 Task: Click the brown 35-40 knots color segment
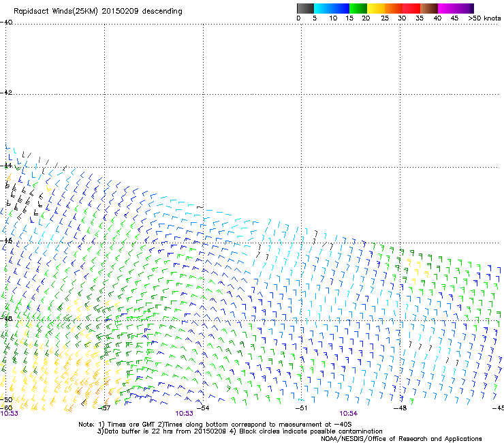pyautogui.click(x=429, y=8)
